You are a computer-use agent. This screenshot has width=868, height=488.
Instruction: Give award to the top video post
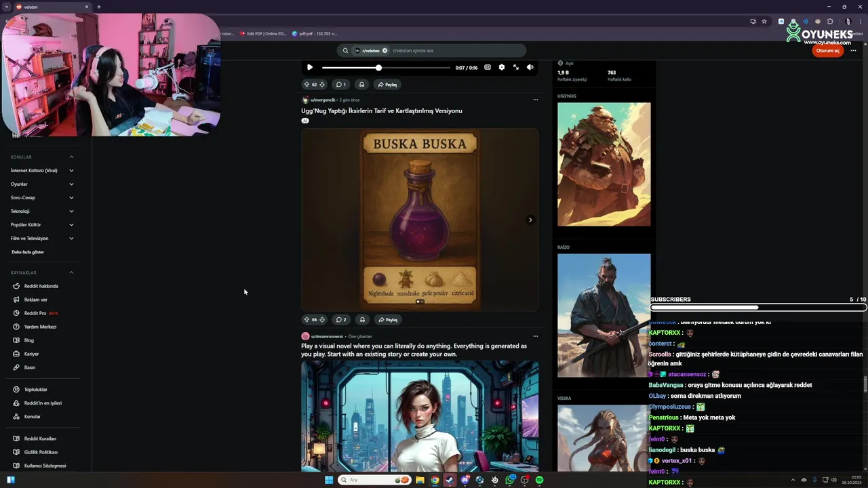tap(361, 85)
